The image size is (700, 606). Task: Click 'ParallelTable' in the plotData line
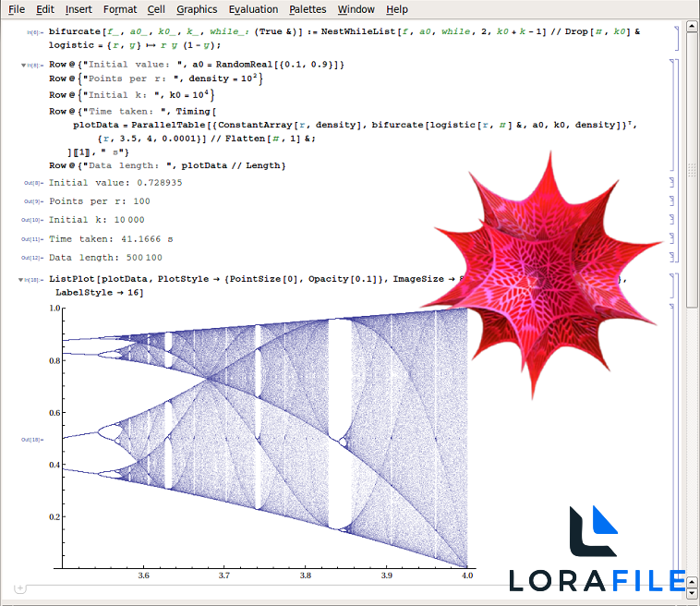[169, 125]
